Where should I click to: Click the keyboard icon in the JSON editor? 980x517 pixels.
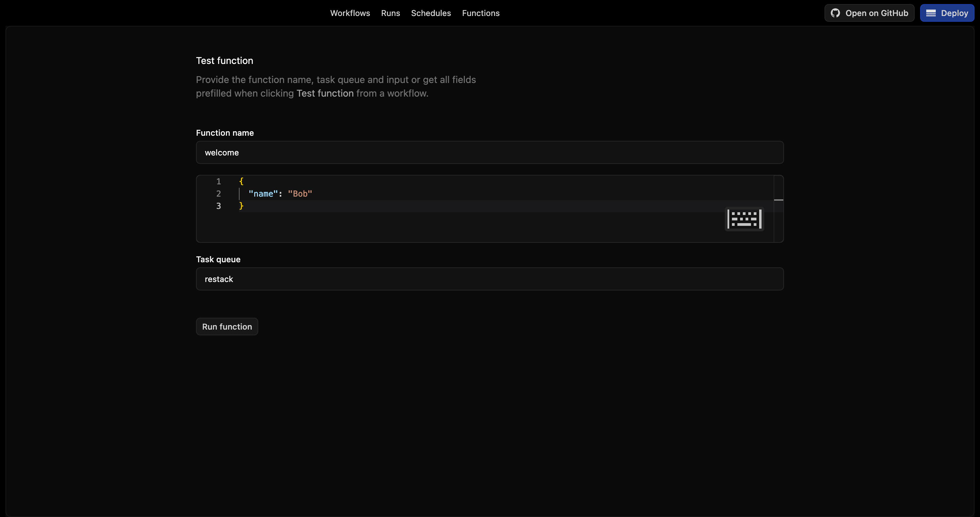(744, 219)
